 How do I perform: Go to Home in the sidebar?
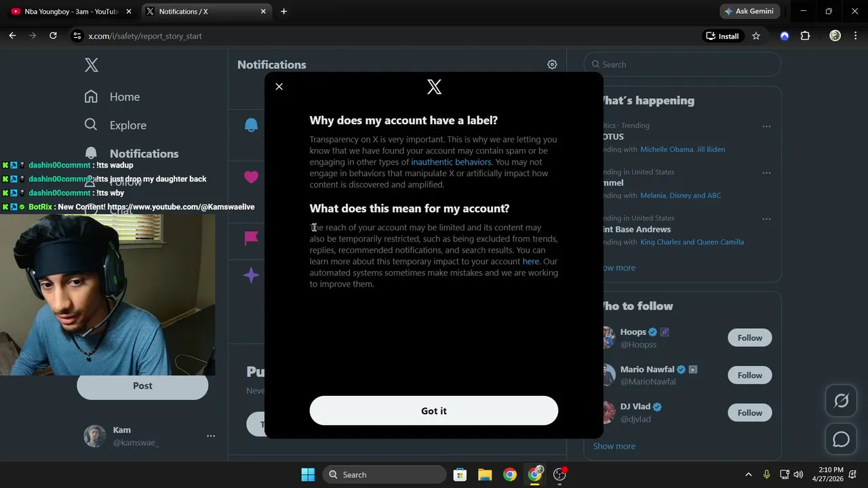(x=125, y=97)
